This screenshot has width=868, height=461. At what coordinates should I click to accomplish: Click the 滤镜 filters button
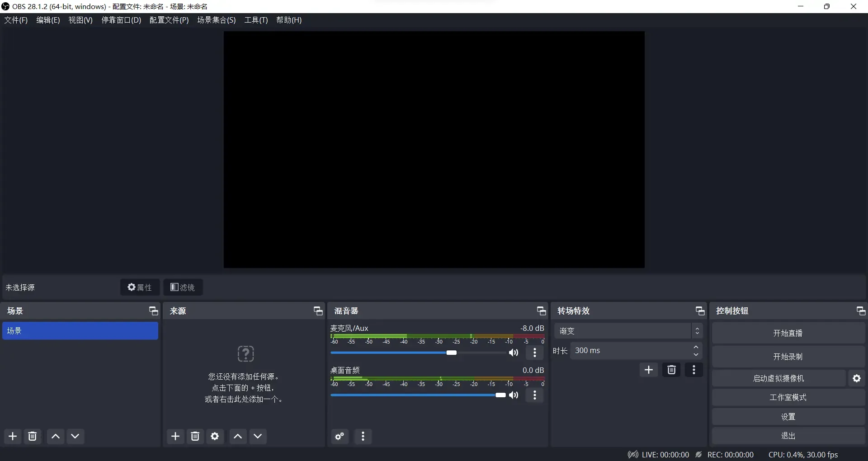[183, 287]
